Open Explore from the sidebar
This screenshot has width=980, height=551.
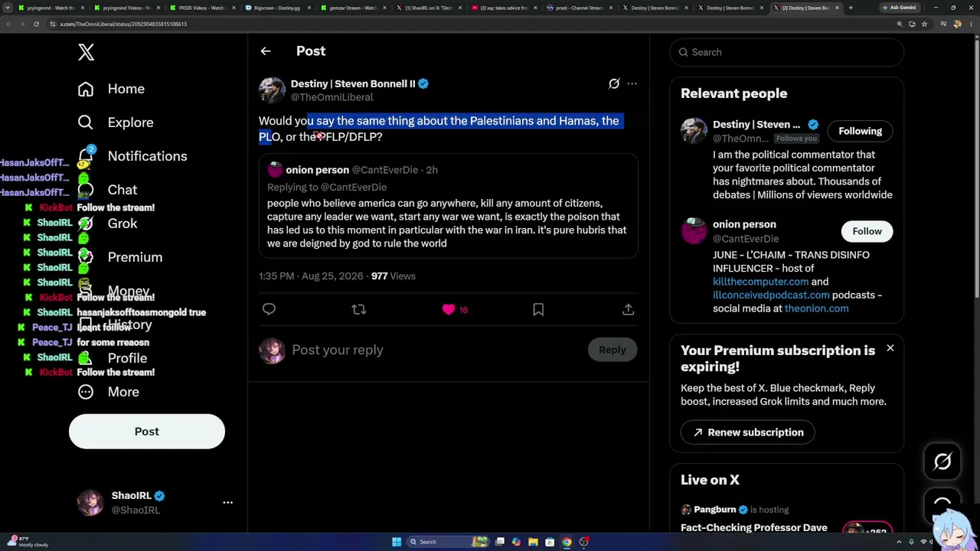[x=116, y=122]
